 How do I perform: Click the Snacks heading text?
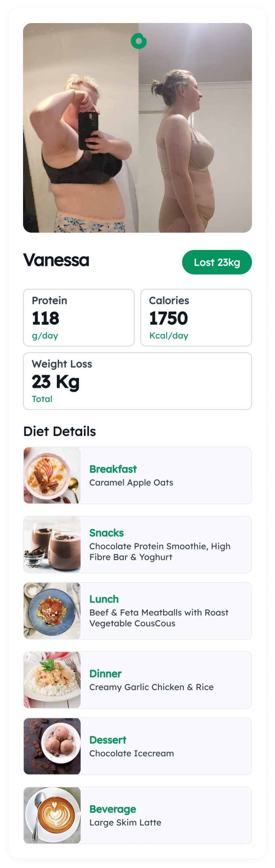[x=107, y=533]
